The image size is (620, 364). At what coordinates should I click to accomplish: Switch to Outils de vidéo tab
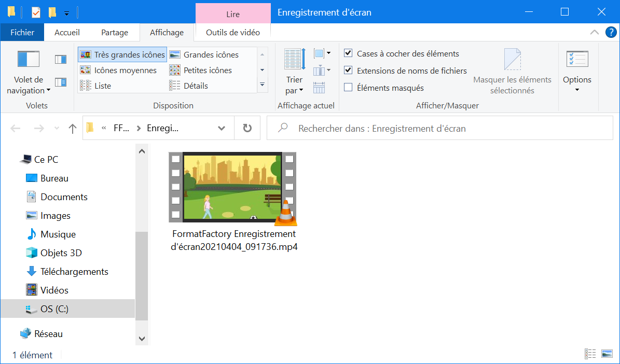(x=233, y=33)
